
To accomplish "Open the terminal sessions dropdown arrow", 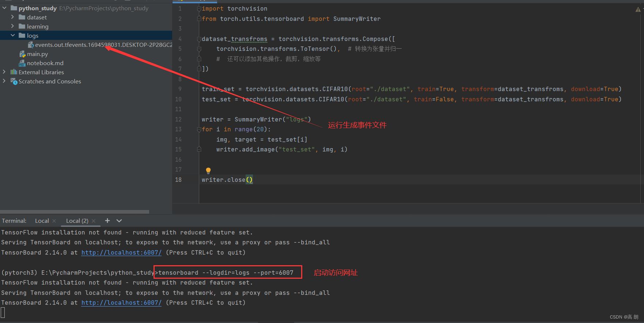I will [x=119, y=221].
